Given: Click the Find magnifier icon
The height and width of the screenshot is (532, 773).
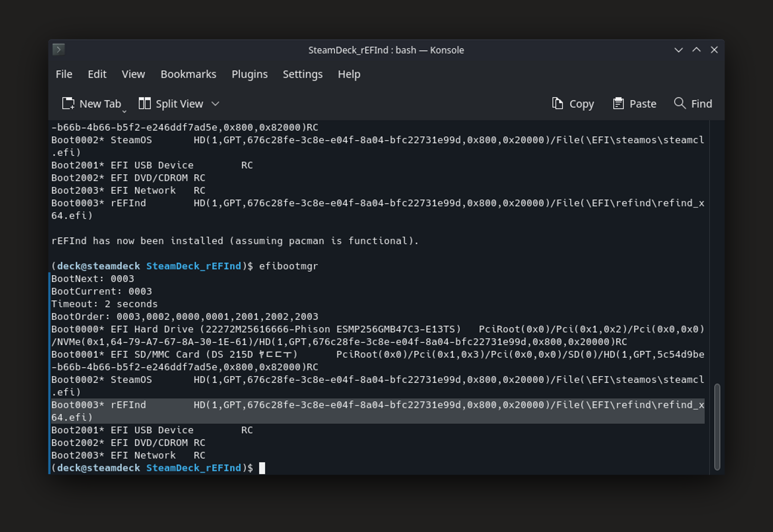Looking at the screenshot, I should coord(679,103).
